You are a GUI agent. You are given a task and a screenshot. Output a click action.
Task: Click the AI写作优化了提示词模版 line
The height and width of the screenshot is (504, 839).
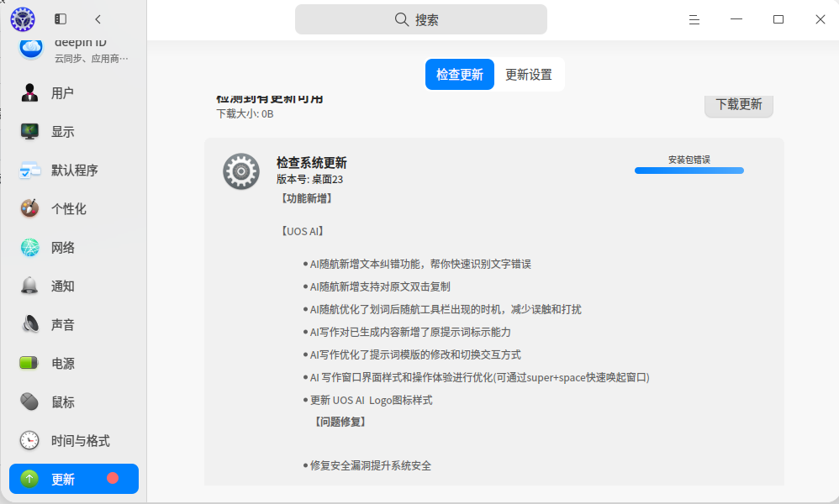tap(415, 354)
